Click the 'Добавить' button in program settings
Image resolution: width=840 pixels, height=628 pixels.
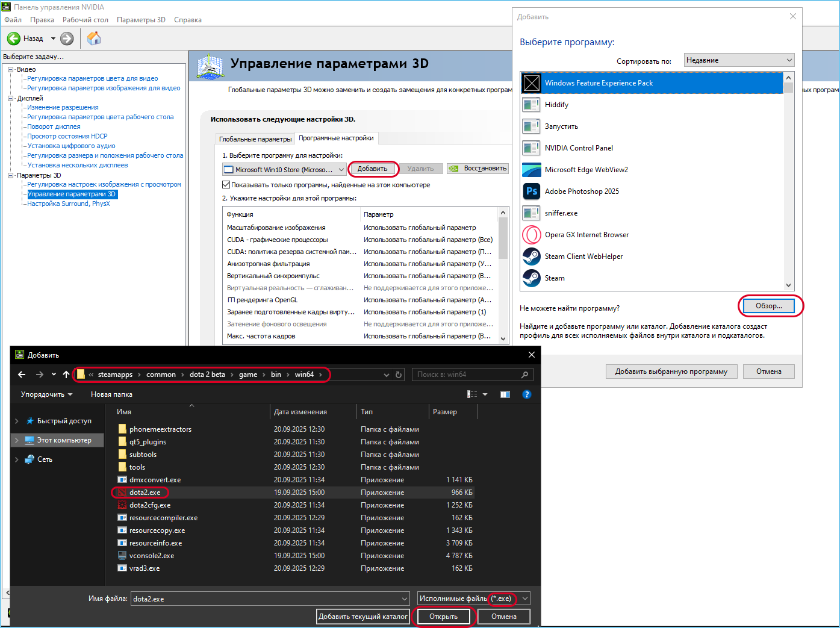pyautogui.click(x=373, y=169)
